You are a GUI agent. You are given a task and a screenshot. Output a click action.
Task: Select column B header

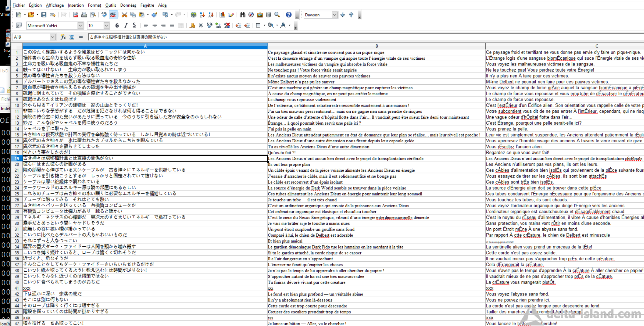click(376, 46)
